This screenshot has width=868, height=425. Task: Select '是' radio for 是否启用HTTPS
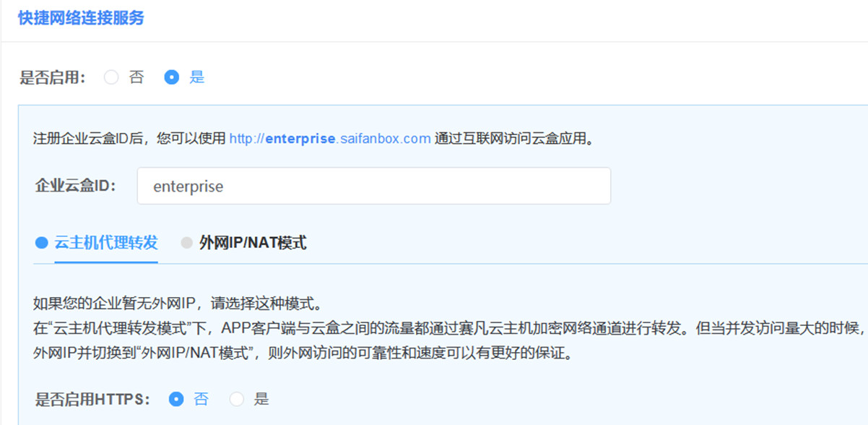tap(237, 398)
